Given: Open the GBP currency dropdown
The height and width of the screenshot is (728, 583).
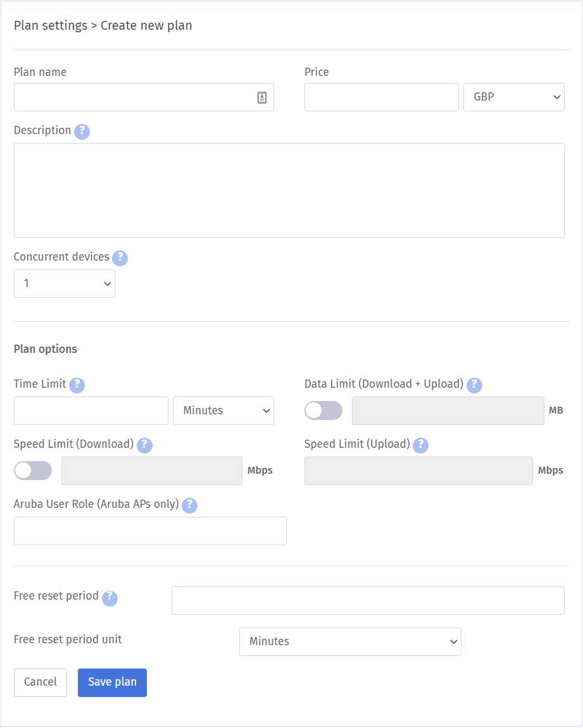Looking at the screenshot, I should 513,97.
